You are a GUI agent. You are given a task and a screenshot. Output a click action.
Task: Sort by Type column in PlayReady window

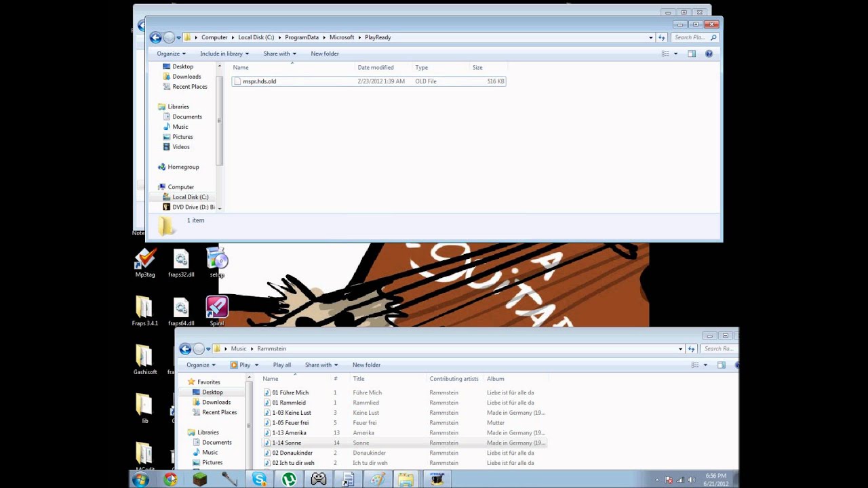[x=441, y=68]
